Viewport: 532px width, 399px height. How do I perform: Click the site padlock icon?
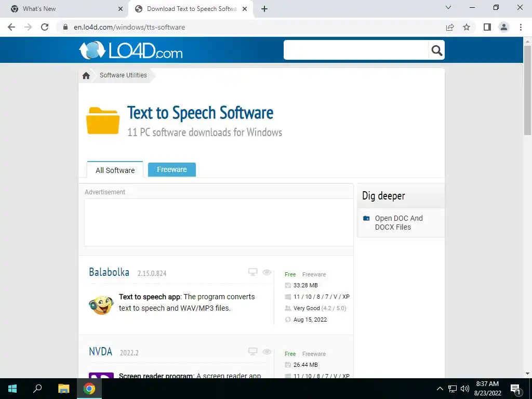pos(65,27)
